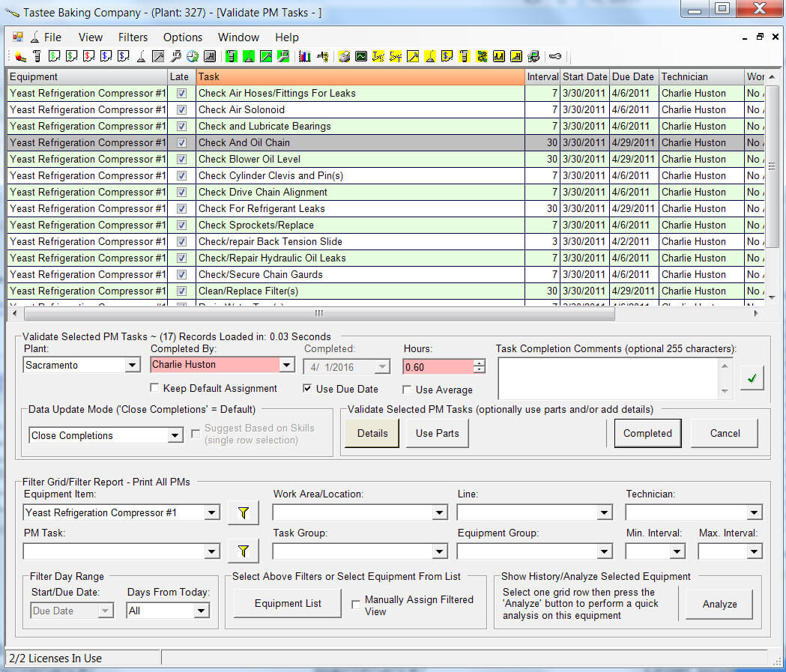Click the black monitor graph toolbar icon
The width and height of the screenshot is (786, 672).
(x=361, y=57)
